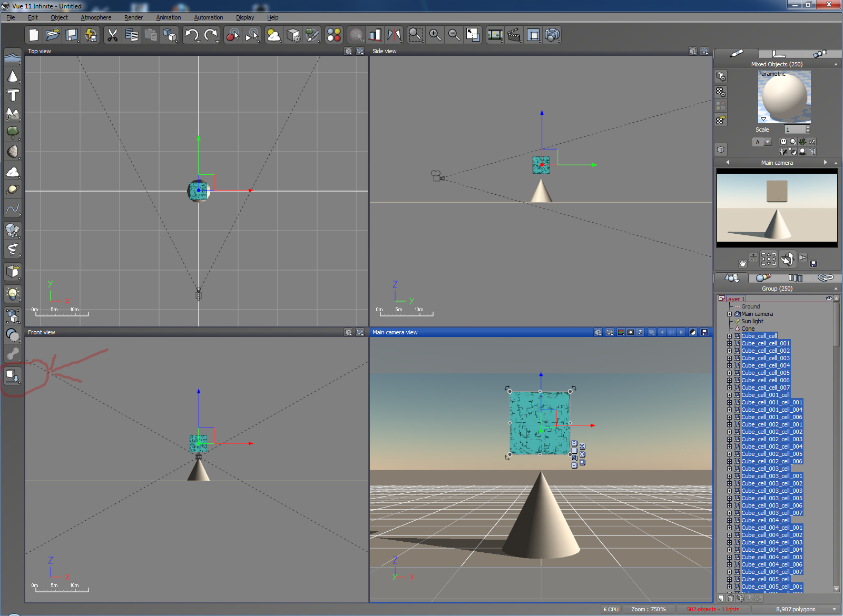Click the Parametric material preview sphere
This screenshot has width=843, height=616.
click(x=784, y=97)
